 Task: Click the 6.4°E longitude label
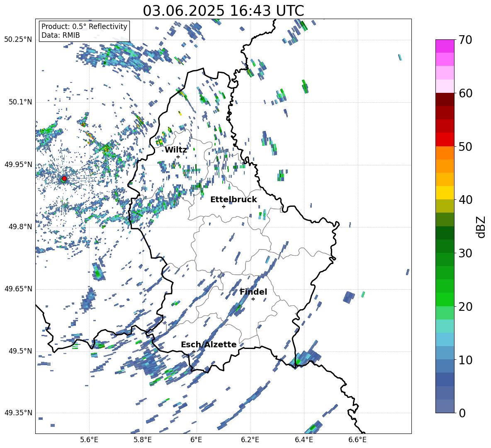tap(304, 440)
